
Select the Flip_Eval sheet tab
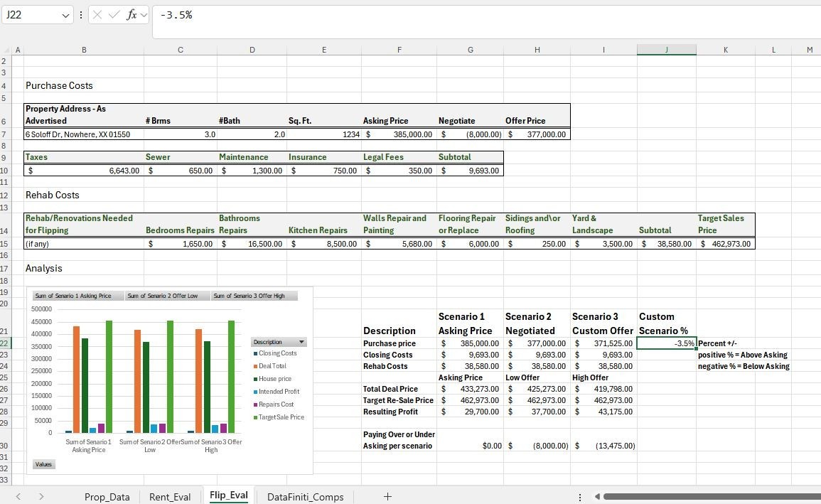point(229,495)
